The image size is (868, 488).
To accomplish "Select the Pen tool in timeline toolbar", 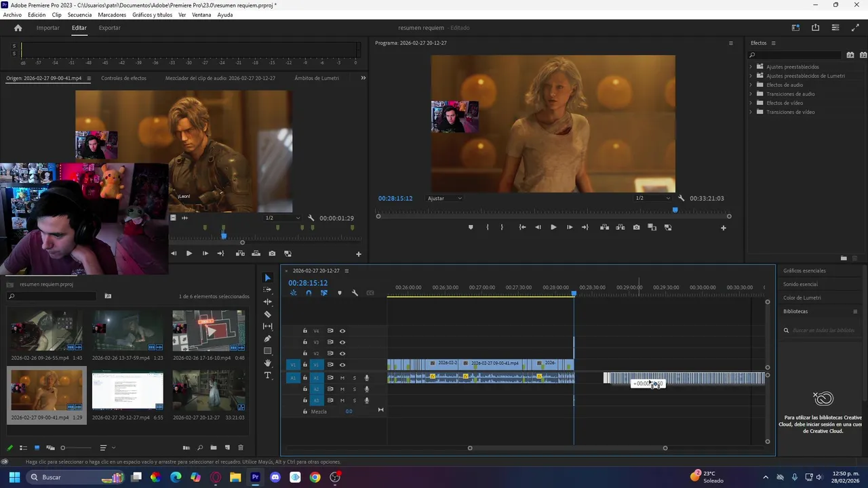I will pyautogui.click(x=267, y=339).
